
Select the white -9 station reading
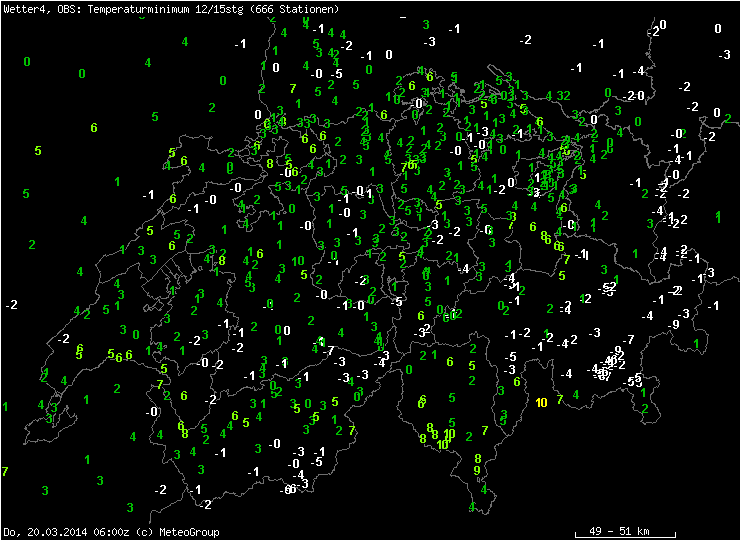[x=676, y=324]
